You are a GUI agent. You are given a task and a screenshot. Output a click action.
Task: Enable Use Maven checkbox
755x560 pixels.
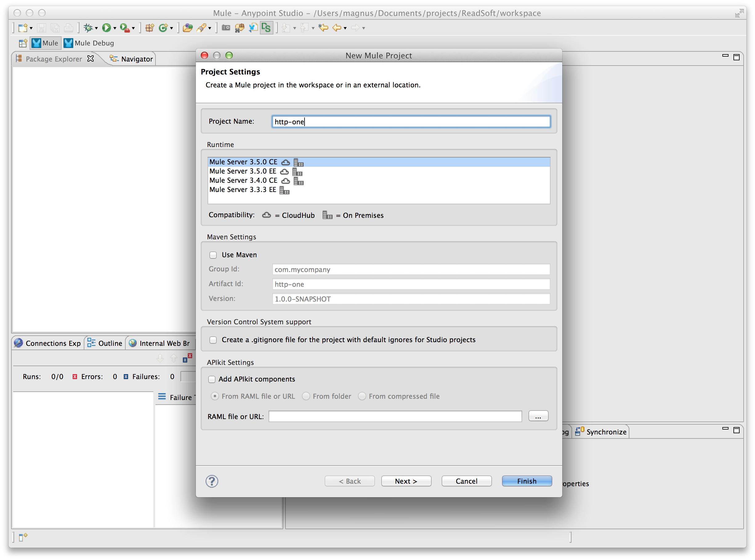click(213, 254)
